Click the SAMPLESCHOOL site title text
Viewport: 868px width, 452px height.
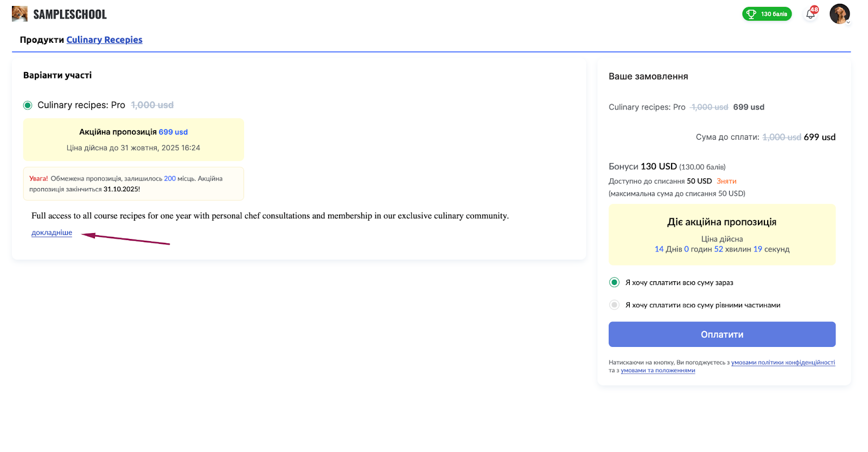70,15
